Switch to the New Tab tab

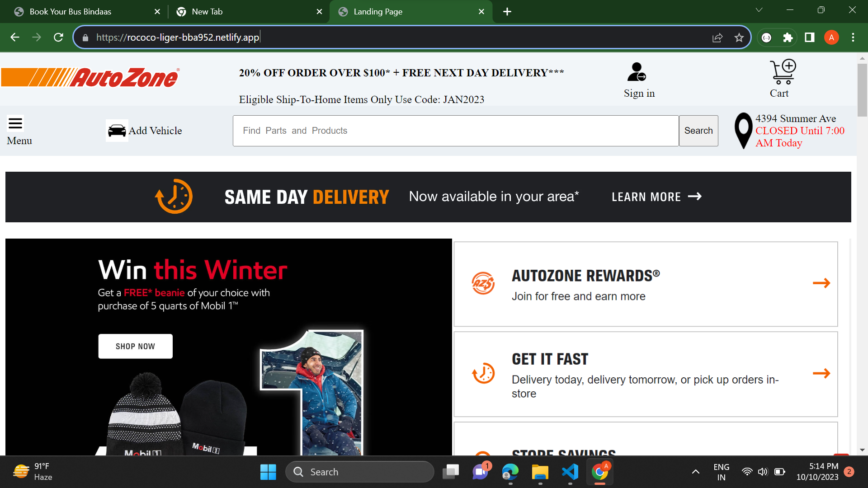207,12
